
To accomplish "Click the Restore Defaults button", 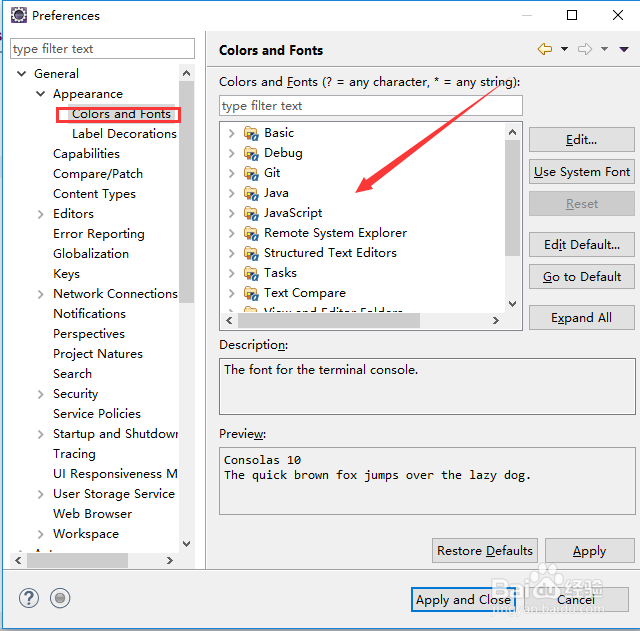I will pyautogui.click(x=486, y=551).
